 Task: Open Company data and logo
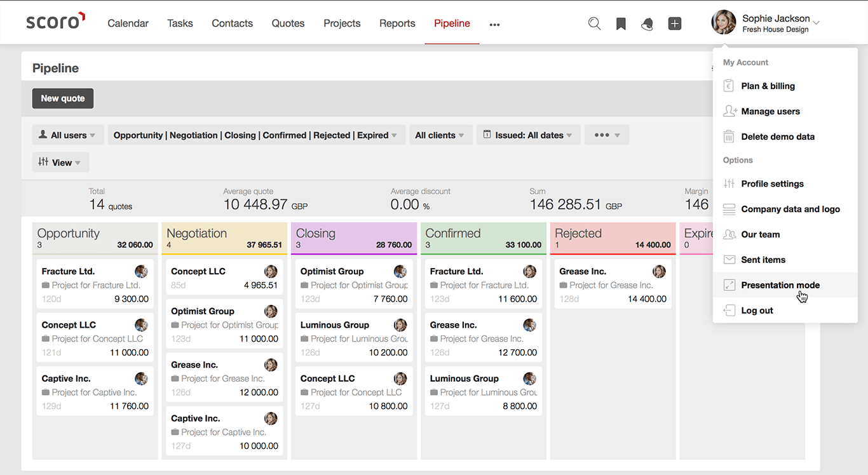click(785, 209)
